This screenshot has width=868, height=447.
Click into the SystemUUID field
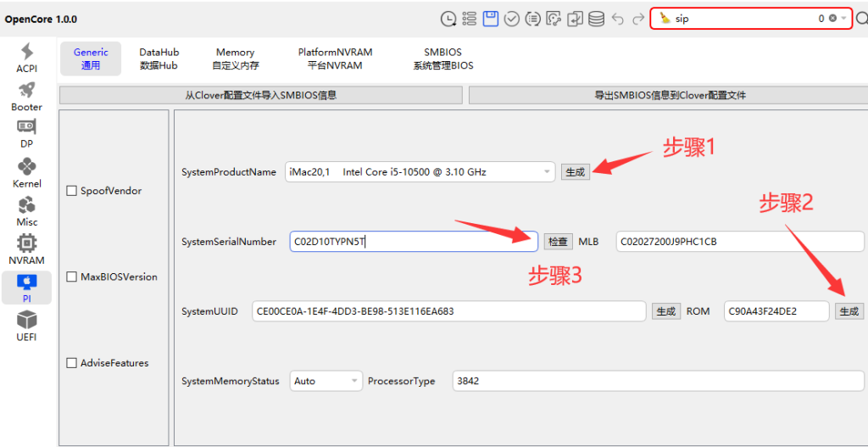[449, 311]
